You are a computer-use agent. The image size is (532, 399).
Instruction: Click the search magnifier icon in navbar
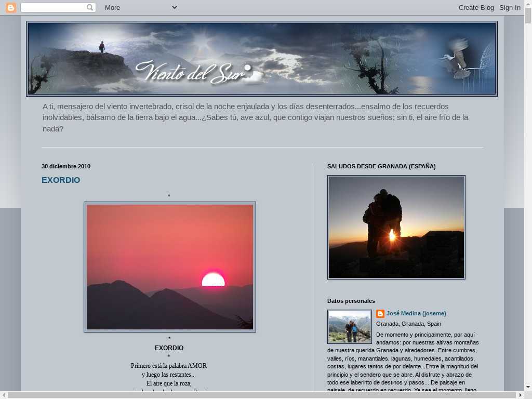(90, 7)
